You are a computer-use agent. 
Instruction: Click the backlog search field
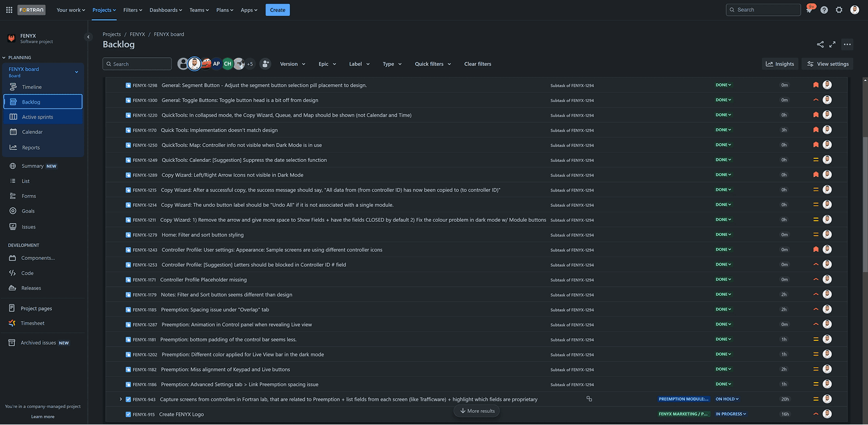point(137,64)
